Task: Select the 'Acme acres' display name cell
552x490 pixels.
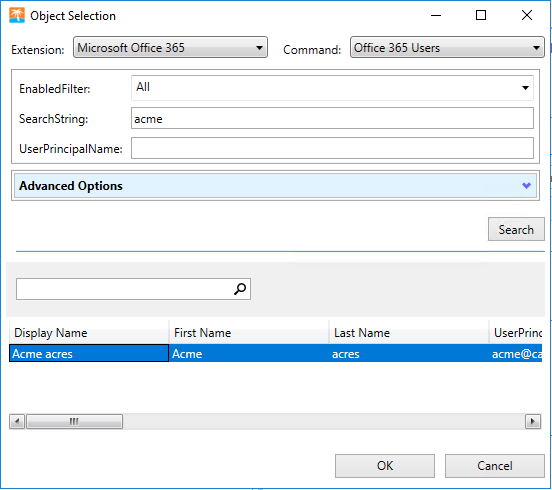Action: pos(89,353)
